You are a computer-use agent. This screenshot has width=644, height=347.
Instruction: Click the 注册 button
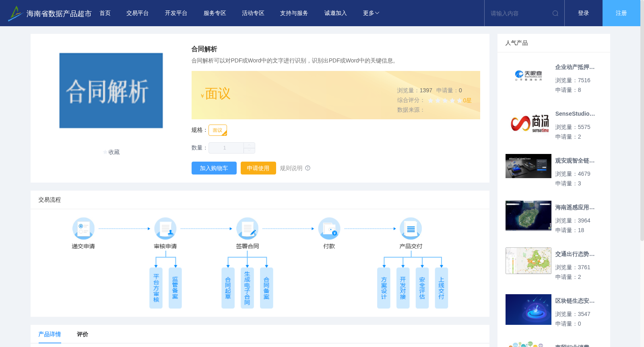click(621, 13)
